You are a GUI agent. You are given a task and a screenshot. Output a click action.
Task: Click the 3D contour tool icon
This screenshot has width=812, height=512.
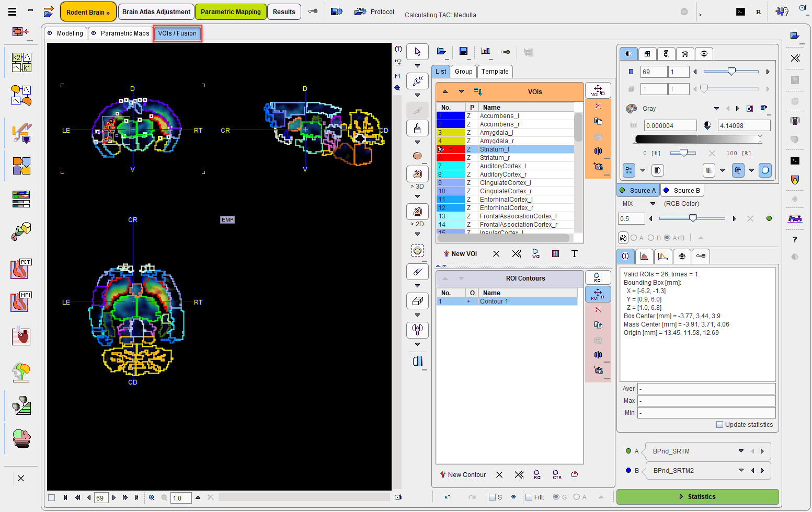click(417, 174)
